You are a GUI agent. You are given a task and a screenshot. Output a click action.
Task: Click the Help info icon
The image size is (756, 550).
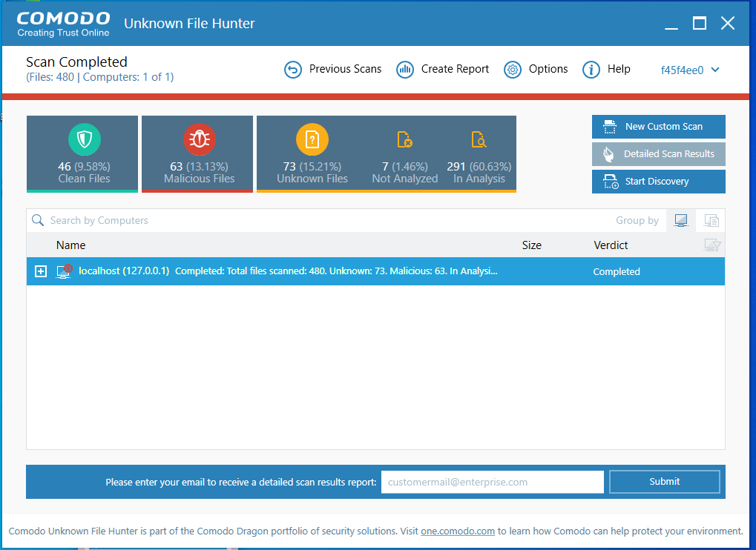[x=591, y=70]
